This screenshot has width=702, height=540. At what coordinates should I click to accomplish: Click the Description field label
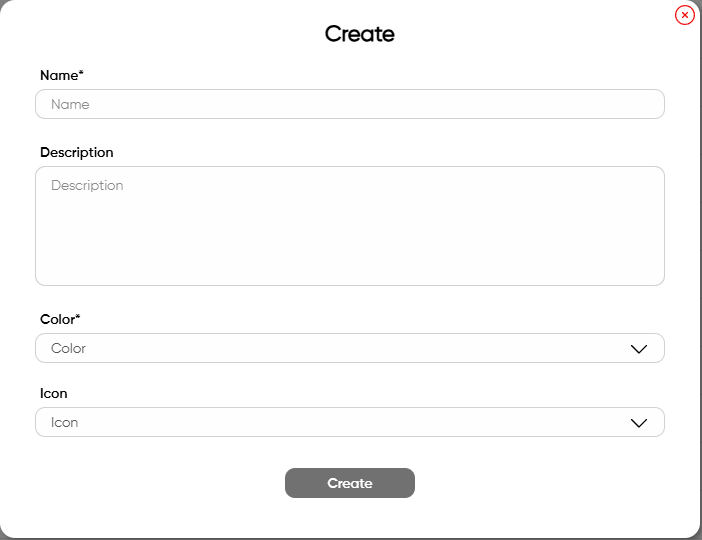pos(77,152)
